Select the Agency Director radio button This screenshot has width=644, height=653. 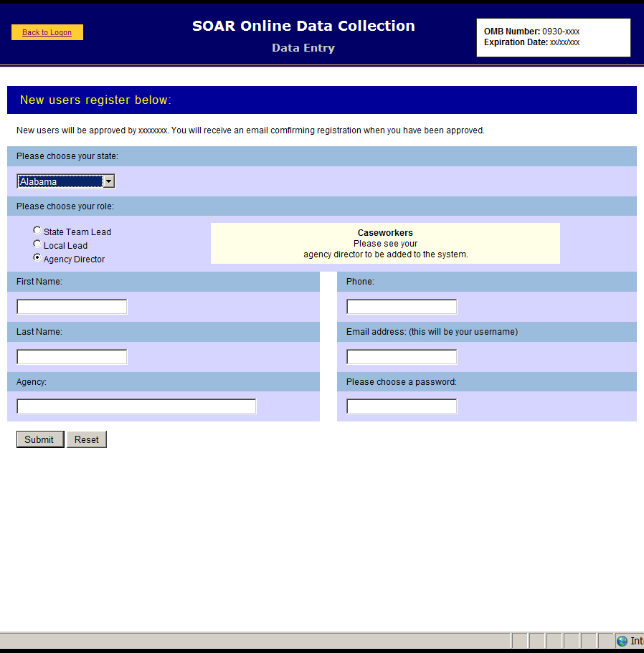tap(37, 258)
